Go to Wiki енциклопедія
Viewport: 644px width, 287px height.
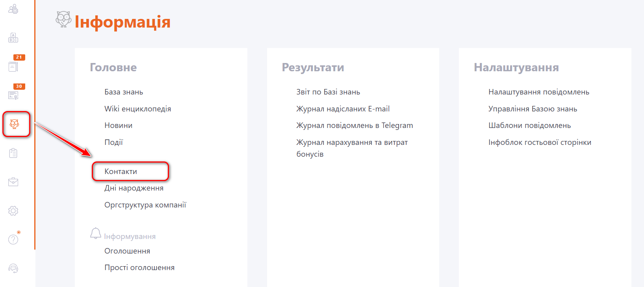[x=137, y=109]
